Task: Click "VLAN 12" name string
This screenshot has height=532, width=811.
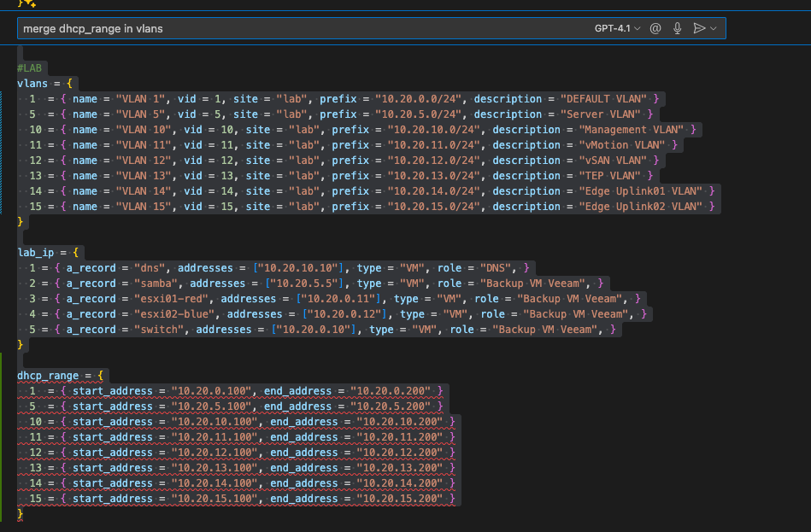Action: click(144, 161)
